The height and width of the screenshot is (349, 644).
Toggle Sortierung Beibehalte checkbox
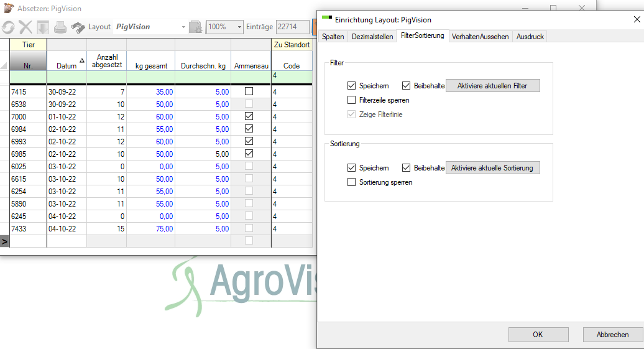406,168
